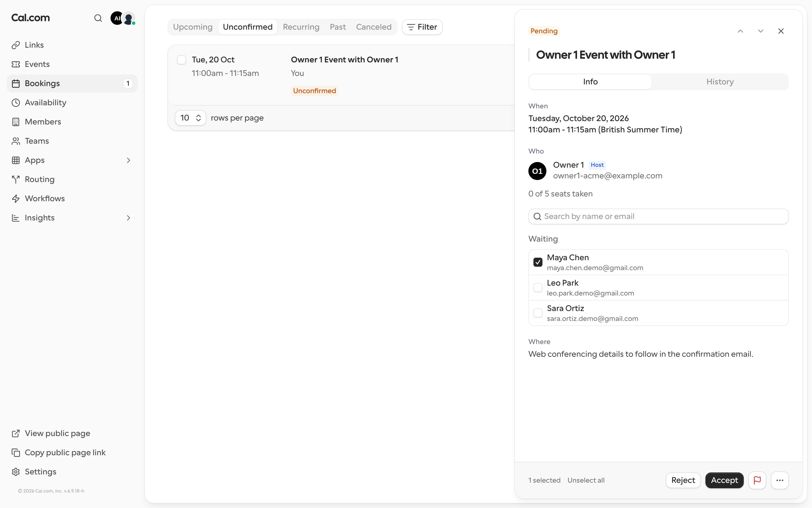
Task: Uncheck Maya Chen checkbox
Action: coord(538,262)
